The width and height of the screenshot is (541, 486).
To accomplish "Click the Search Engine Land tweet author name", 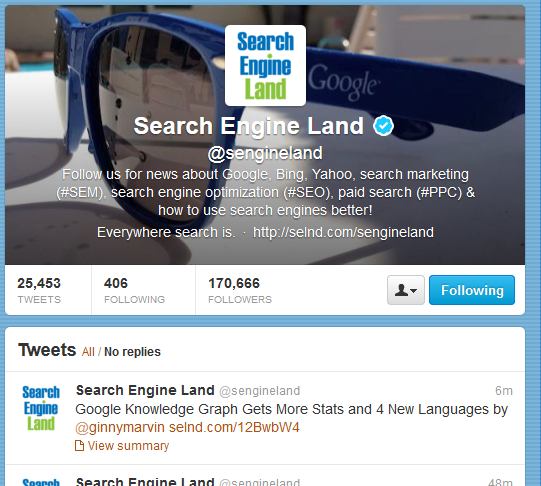I will 145,390.
